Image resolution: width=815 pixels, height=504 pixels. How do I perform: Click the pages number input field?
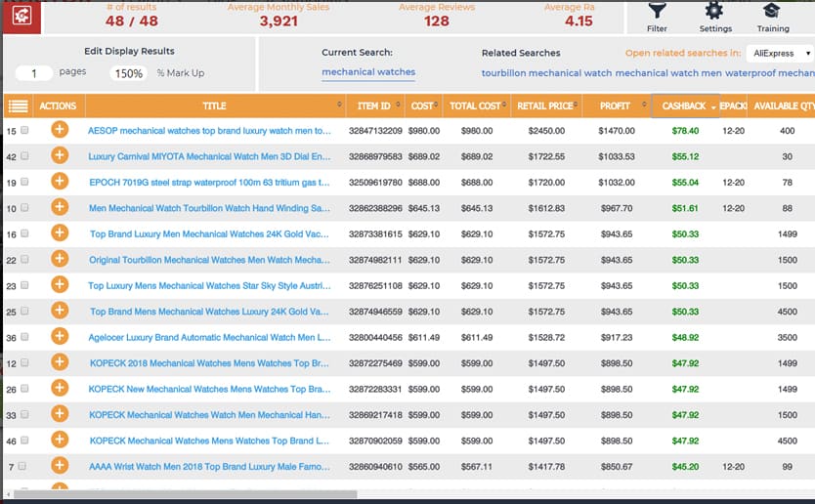pyautogui.click(x=34, y=73)
